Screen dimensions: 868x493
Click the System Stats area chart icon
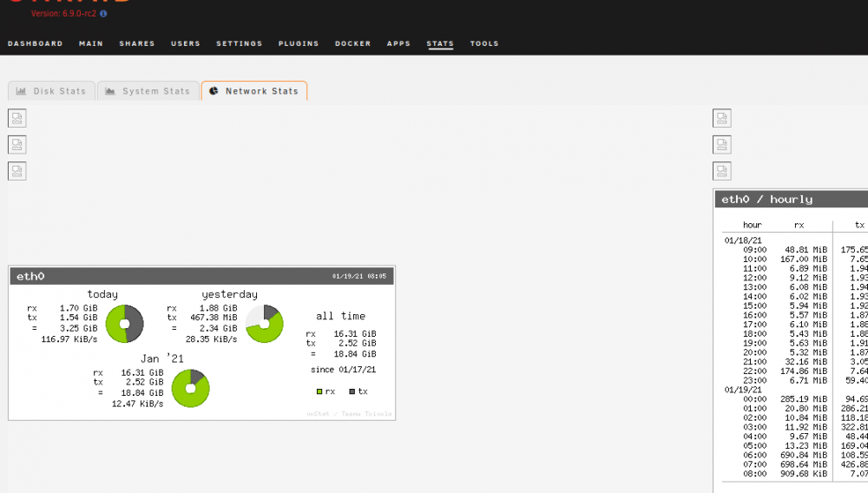(x=110, y=91)
